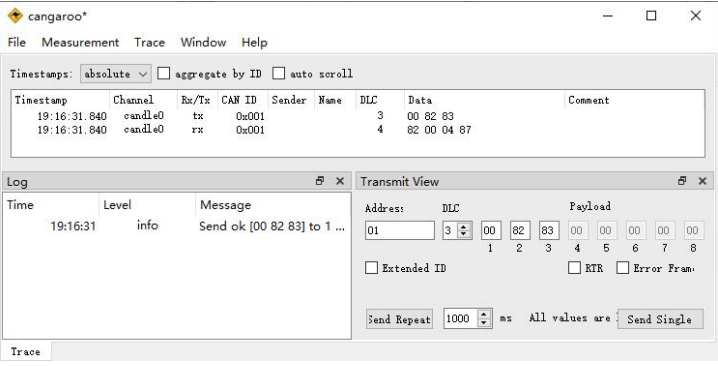Open the Help menu
The image size is (718, 366).
pyautogui.click(x=255, y=43)
